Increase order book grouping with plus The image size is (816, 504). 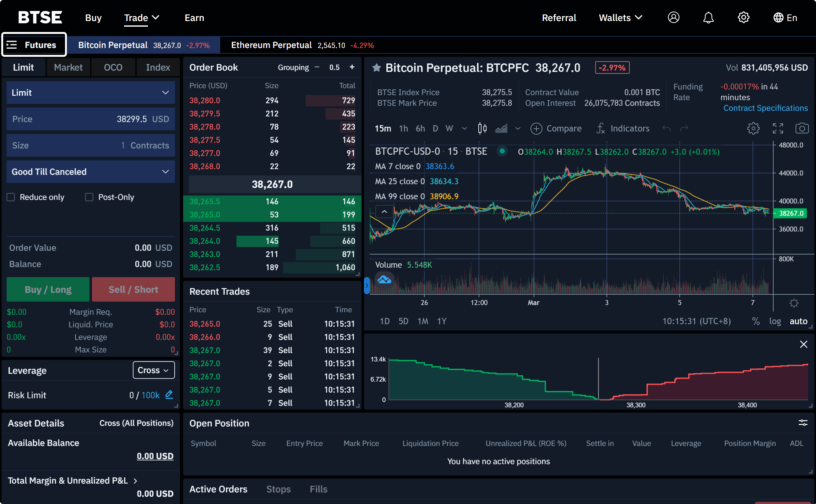click(x=351, y=67)
